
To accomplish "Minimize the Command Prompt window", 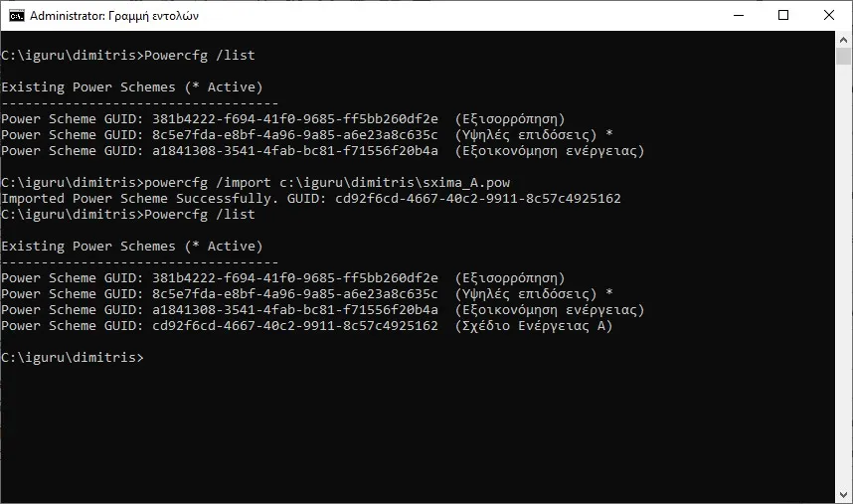I will pos(737,16).
